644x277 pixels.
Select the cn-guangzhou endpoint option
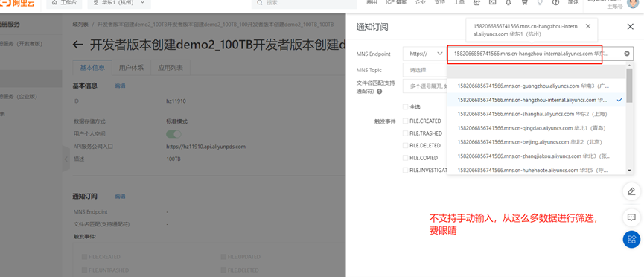pyautogui.click(x=536, y=86)
